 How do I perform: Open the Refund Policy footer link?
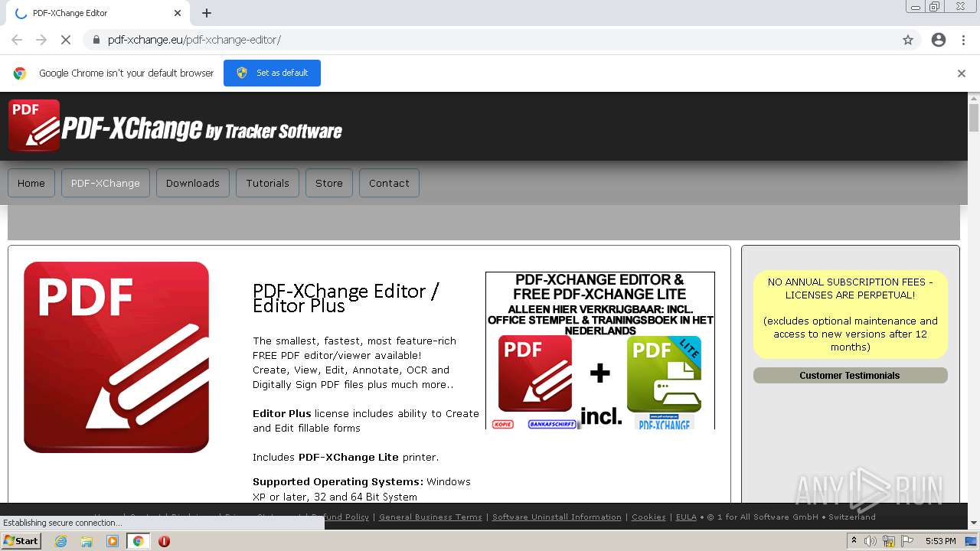pyautogui.click(x=340, y=517)
